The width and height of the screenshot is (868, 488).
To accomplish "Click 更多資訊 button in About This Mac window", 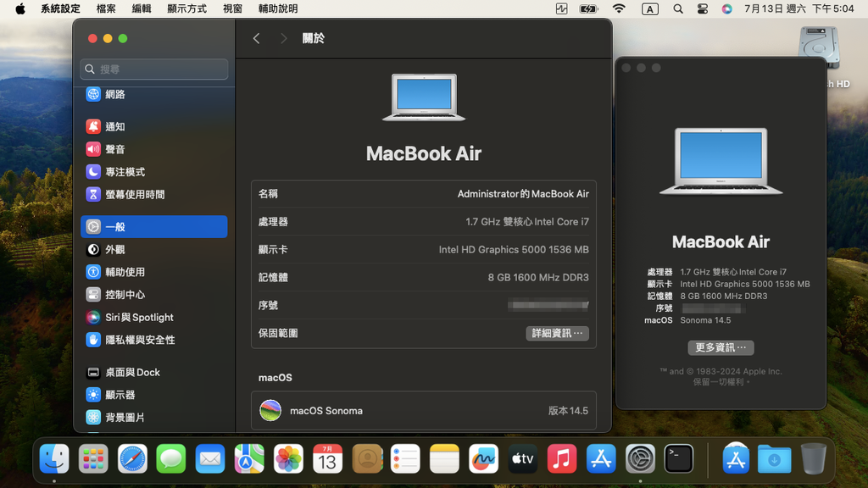I will click(721, 347).
